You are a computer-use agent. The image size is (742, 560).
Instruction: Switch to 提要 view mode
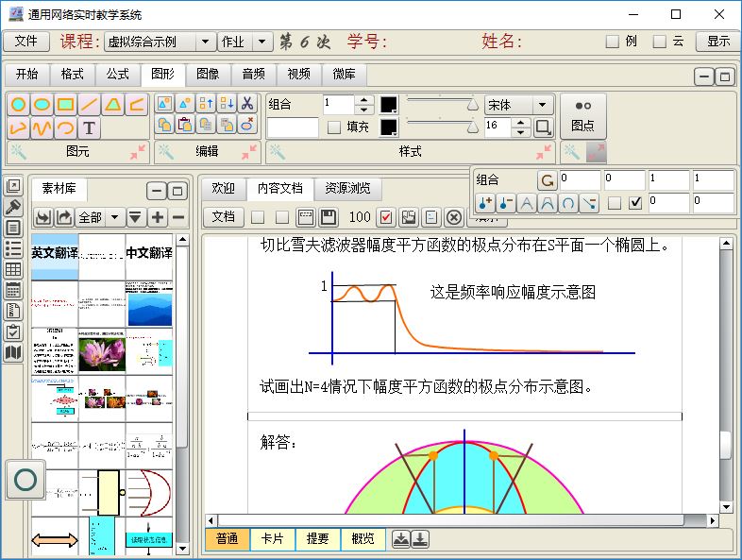pos(317,539)
